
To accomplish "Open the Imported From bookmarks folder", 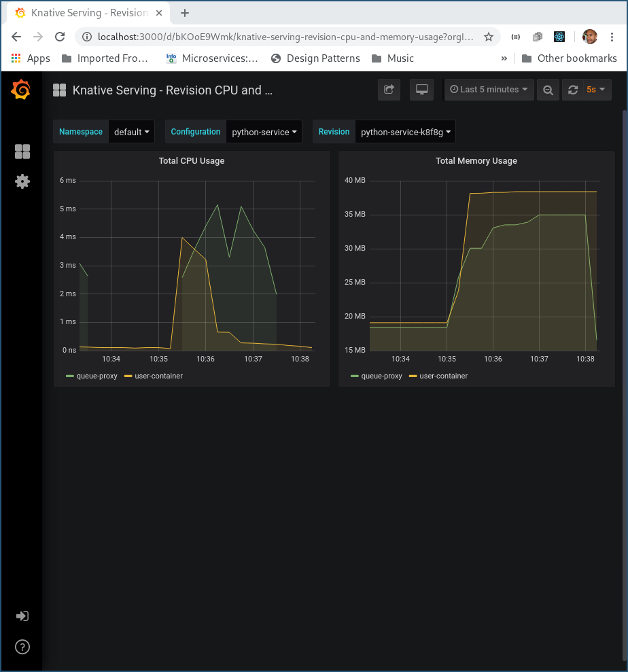I will coord(105,58).
